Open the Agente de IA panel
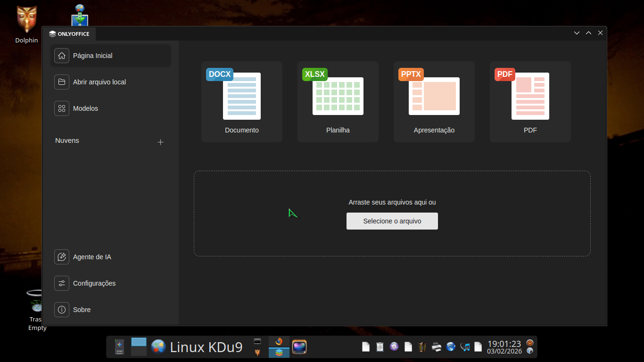Screen dimensions: 644x362 92,257
